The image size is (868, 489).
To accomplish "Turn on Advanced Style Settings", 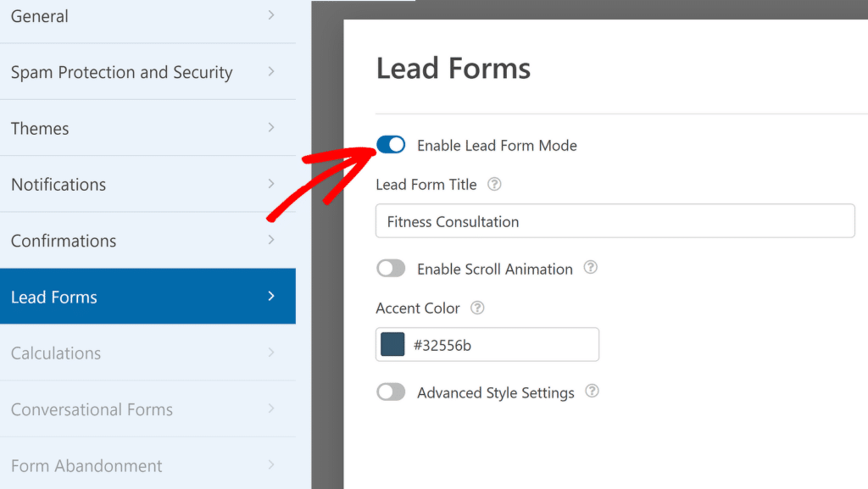I will [x=391, y=392].
